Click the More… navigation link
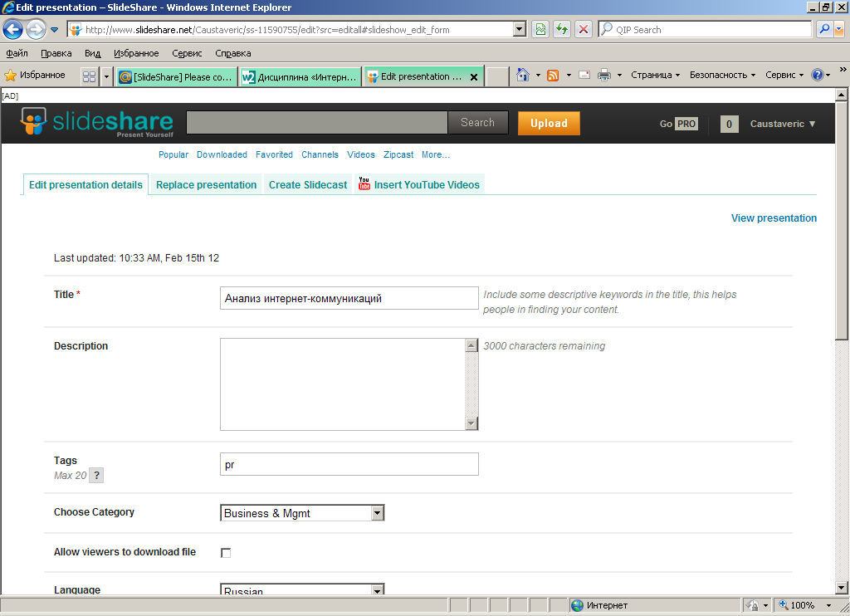Viewport: 850px width, 616px height. point(436,154)
